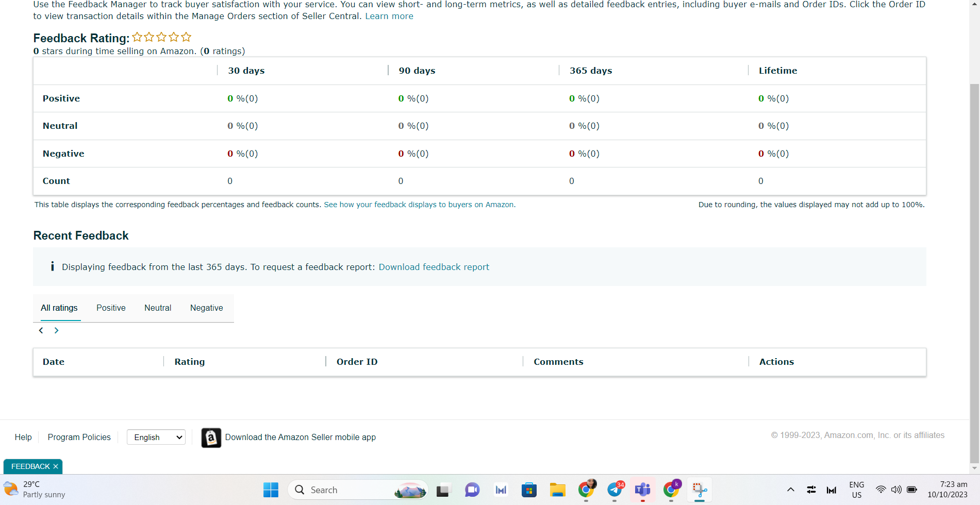This screenshot has height=505, width=980.
Task: Open the volume control in tray
Action: [896, 490]
